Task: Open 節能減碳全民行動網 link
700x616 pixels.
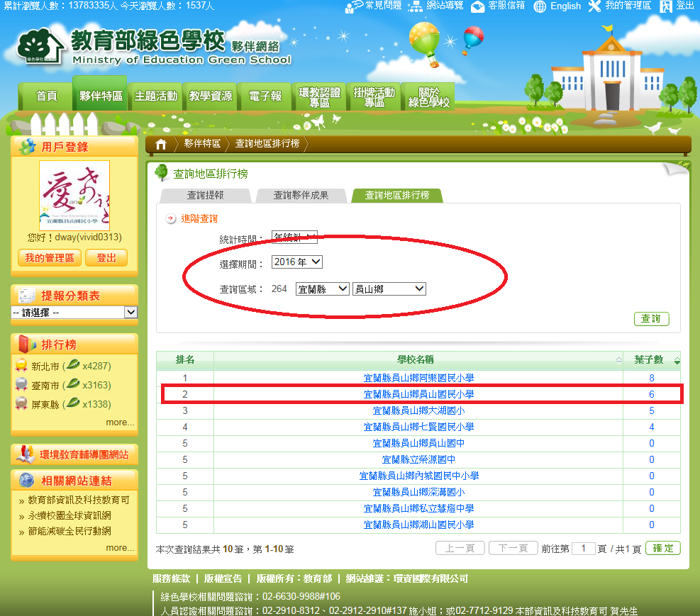Action: [70, 531]
